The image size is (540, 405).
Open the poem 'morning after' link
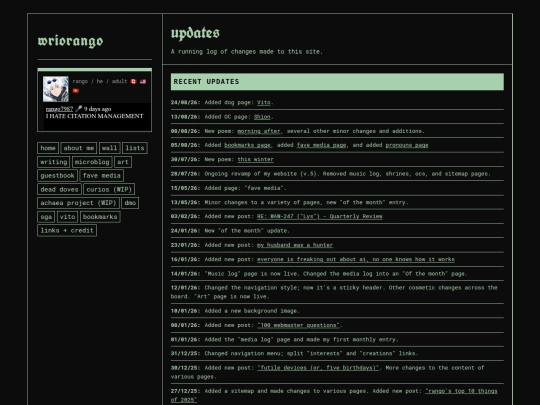click(259, 131)
